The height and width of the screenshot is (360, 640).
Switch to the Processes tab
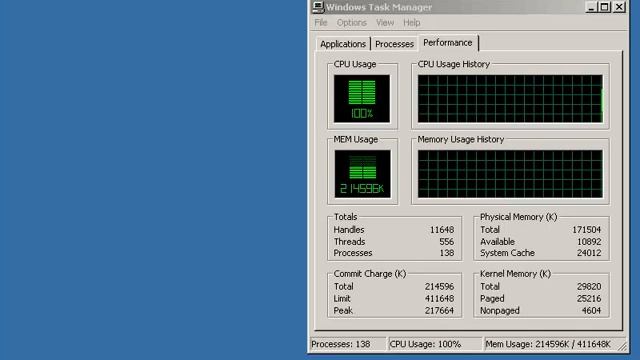394,44
